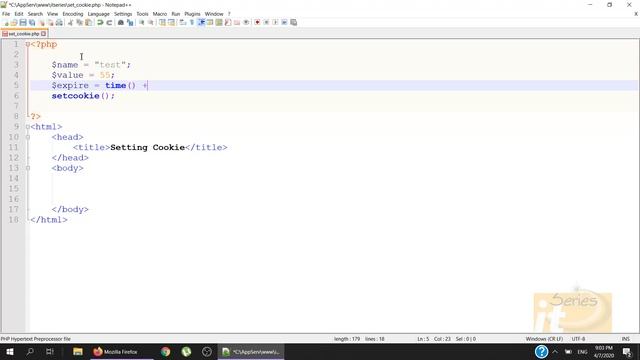Click the Open file toolbar icon
640x360 pixels.
(14, 22)
